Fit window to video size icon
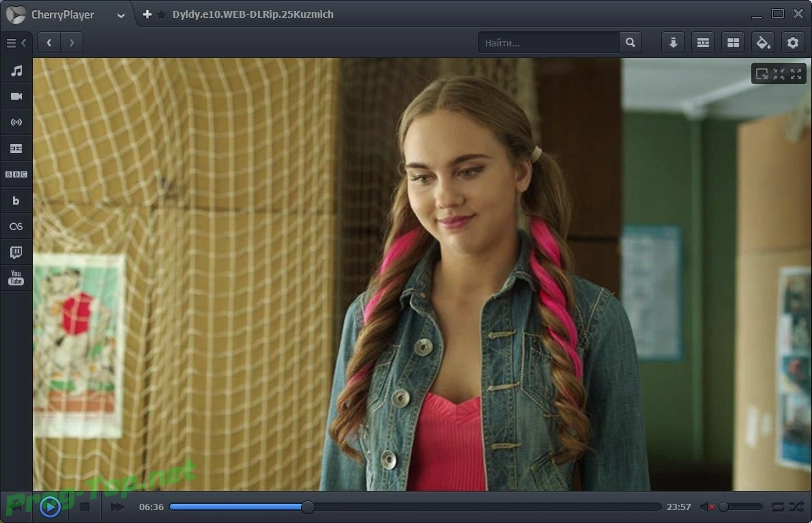The width and height of the screenshot is (812, 523). click(762, 74)
